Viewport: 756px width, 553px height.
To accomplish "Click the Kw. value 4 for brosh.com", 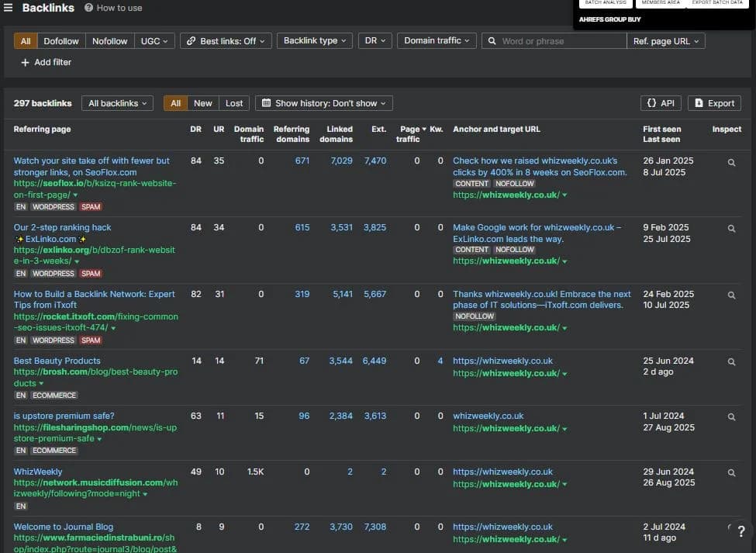I will (440, 361).
